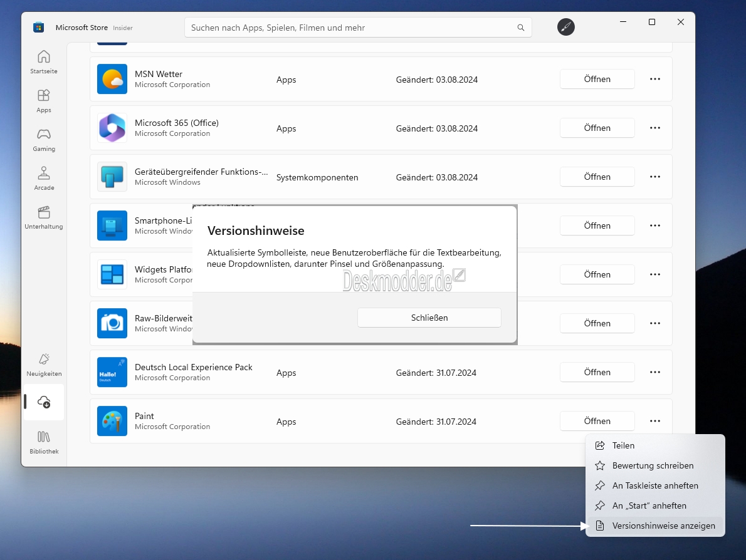Select Teilen in the context menu
The image size is (746, 560).
pyautogui.click(x=655, y=445)
